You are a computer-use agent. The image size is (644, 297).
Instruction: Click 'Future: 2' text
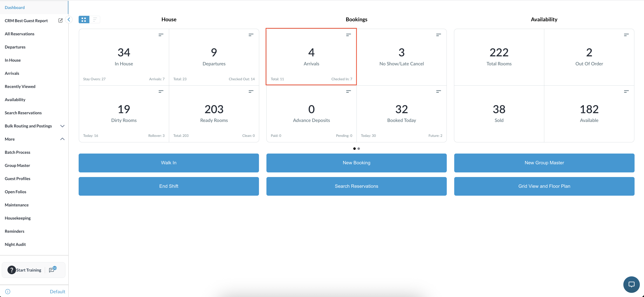point(435,136)
